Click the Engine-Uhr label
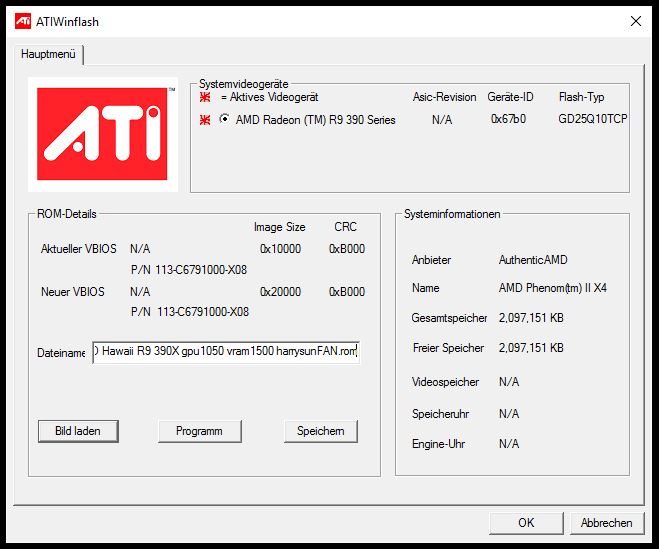The height and width of the screenshot is (549, 659). [x=438, y=444]
